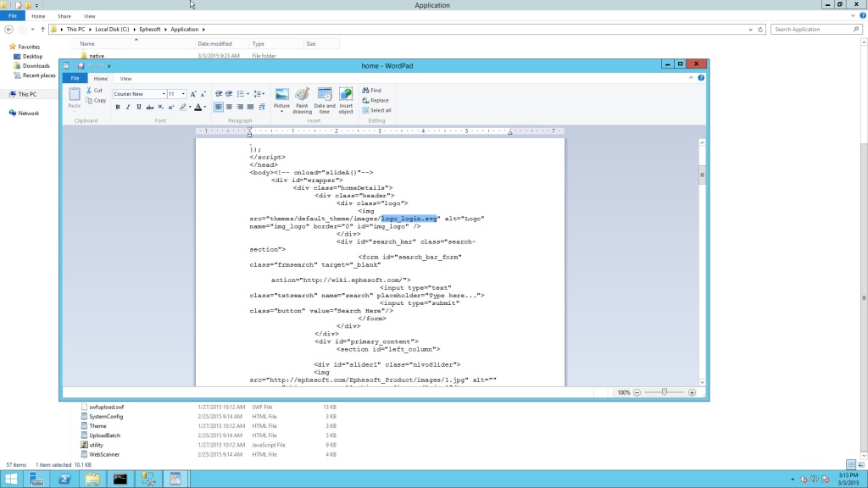
Task: Align paragraph text to the right
Action: coord(240,108)
